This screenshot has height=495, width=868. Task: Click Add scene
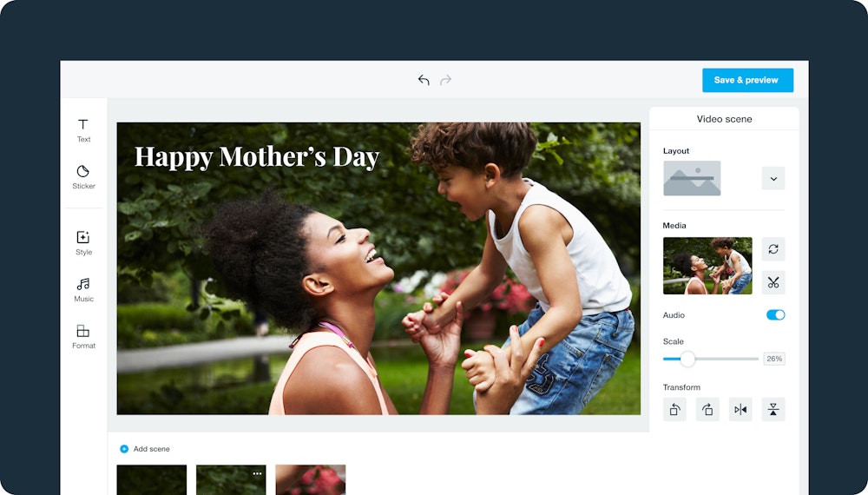[145, 449]
